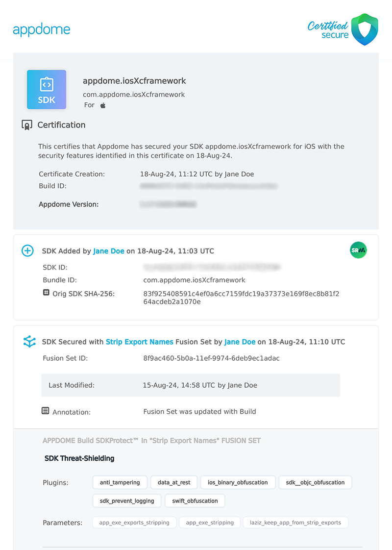Select the ios_binary_obfuscation plugin tag
392x550 pixels.
238,482
